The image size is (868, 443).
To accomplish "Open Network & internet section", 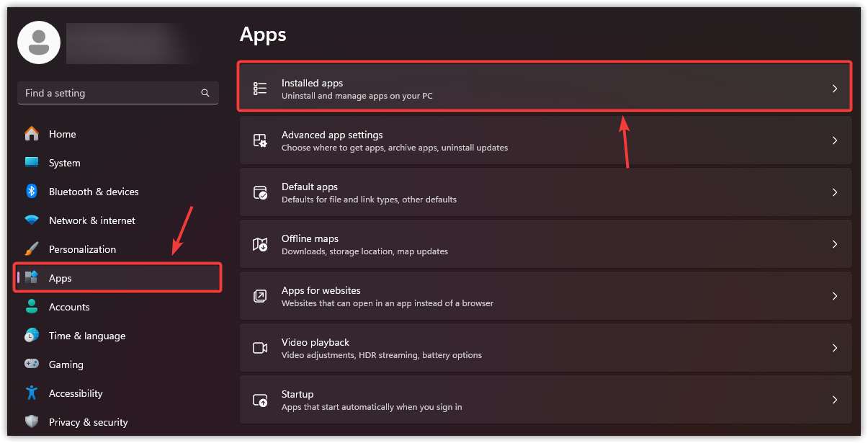I will (91, 220).
